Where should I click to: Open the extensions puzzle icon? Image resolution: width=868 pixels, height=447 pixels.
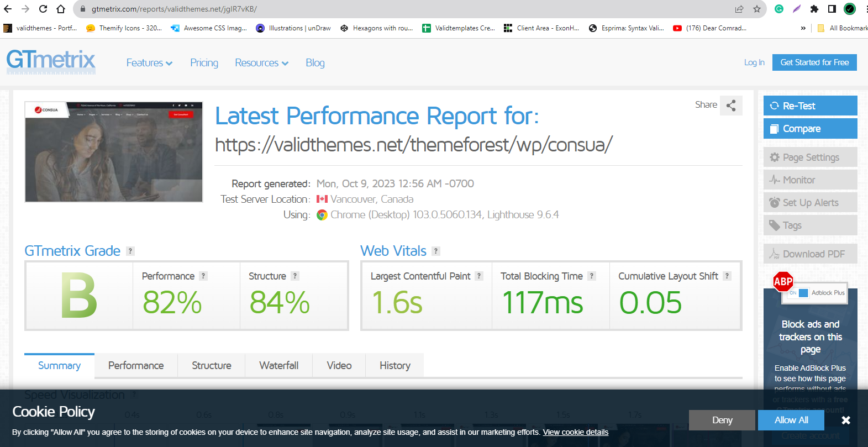click(814, 9)
